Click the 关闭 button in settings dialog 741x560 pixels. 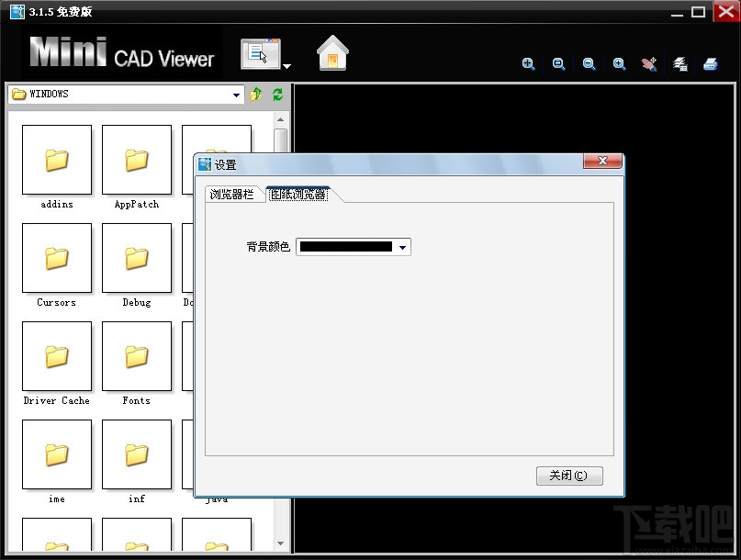(x=568, y=476)
